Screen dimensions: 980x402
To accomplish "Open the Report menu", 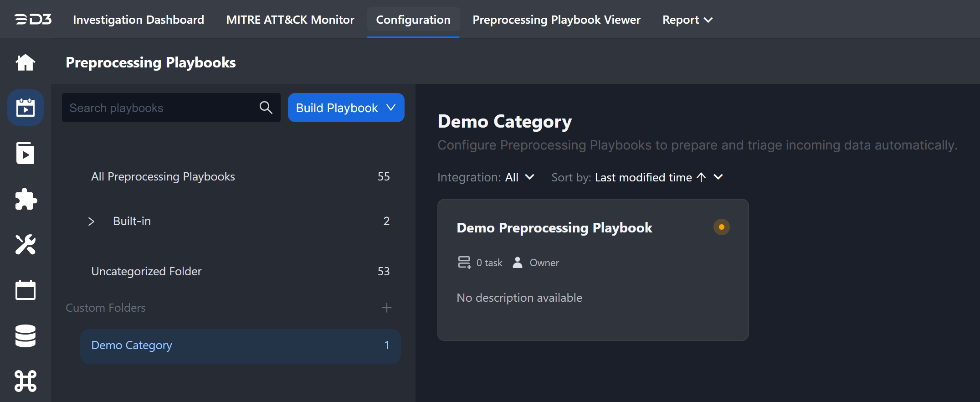I will click(687, 20).
